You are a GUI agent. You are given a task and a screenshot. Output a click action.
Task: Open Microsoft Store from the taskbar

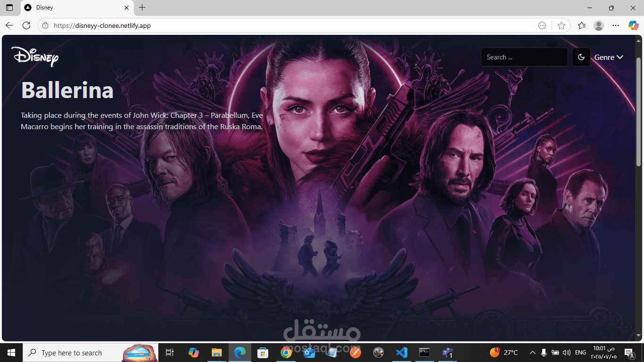click(263, 353)
